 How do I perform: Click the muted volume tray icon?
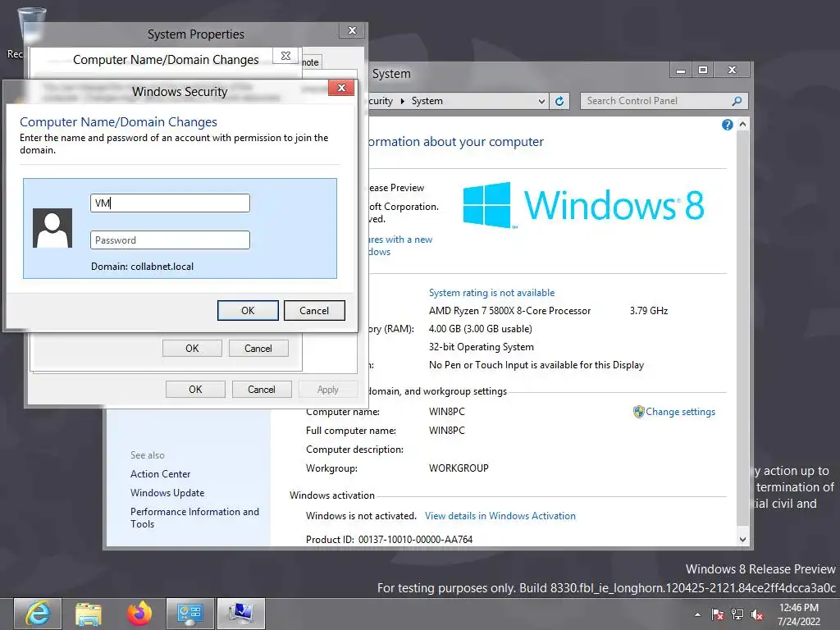[x=757, y=614]
